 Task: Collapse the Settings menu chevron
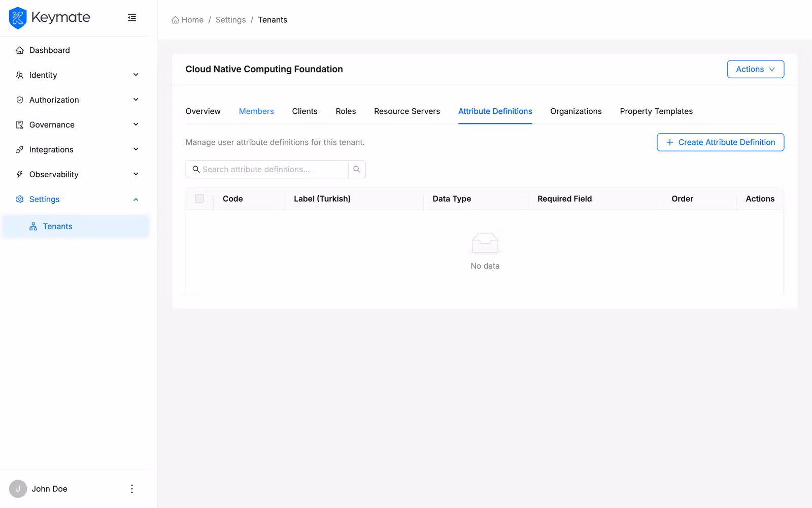136,199
